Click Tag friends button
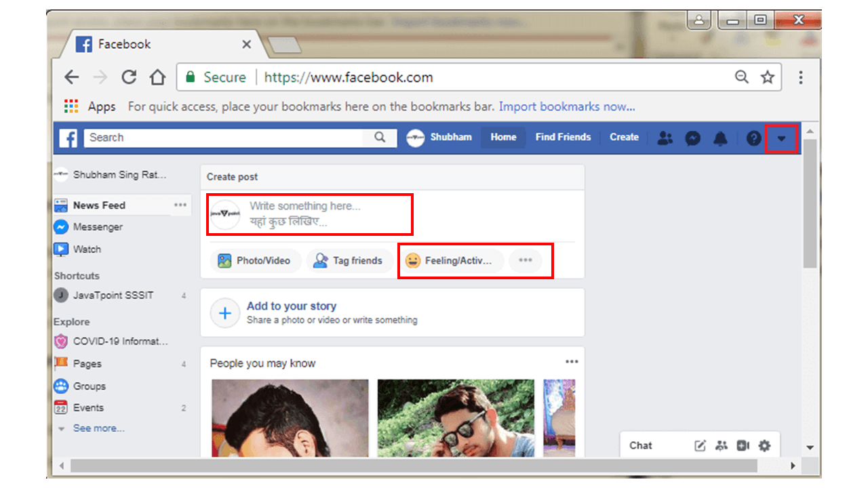 pos(350,260)
